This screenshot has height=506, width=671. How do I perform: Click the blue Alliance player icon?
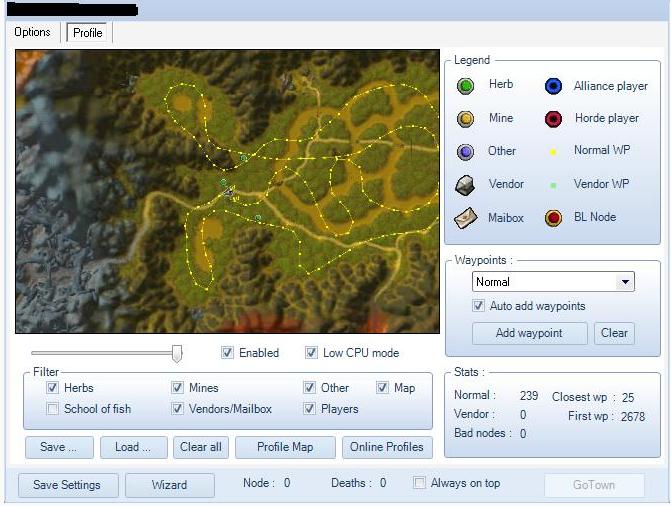[553, 86]
